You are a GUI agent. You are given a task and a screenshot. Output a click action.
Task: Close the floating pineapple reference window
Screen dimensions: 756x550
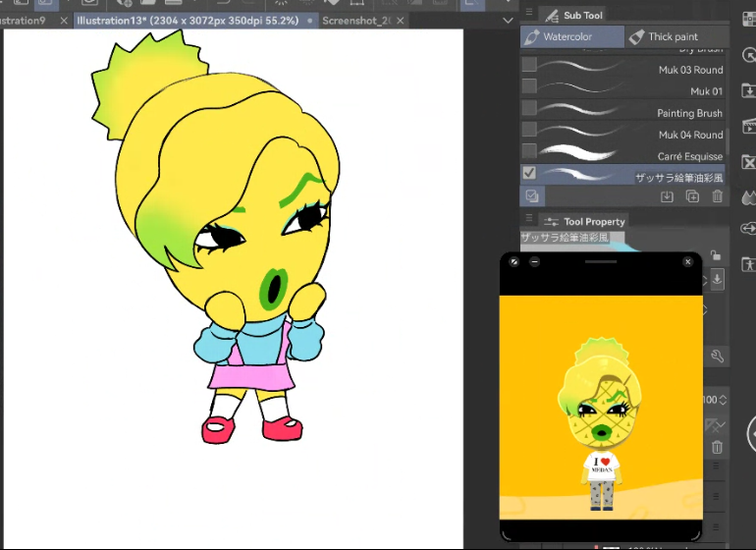pos(688,261)
